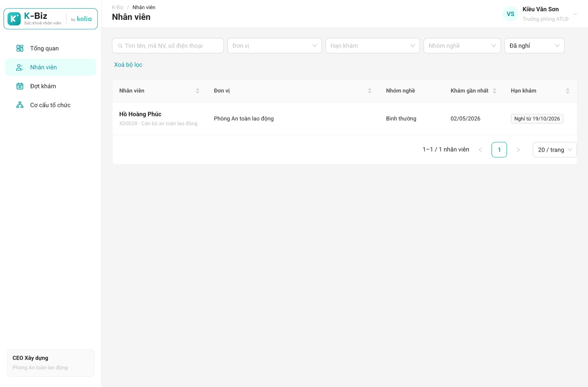
Task: Click Xoá bộ lọc link
Action: (x=128, y=65)
